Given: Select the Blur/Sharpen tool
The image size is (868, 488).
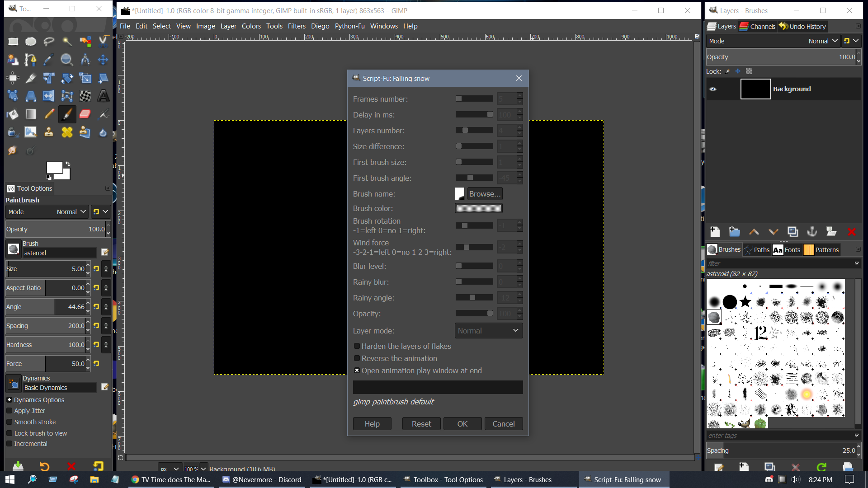Looking at the screenshot, I should click(x=103, y=132).
